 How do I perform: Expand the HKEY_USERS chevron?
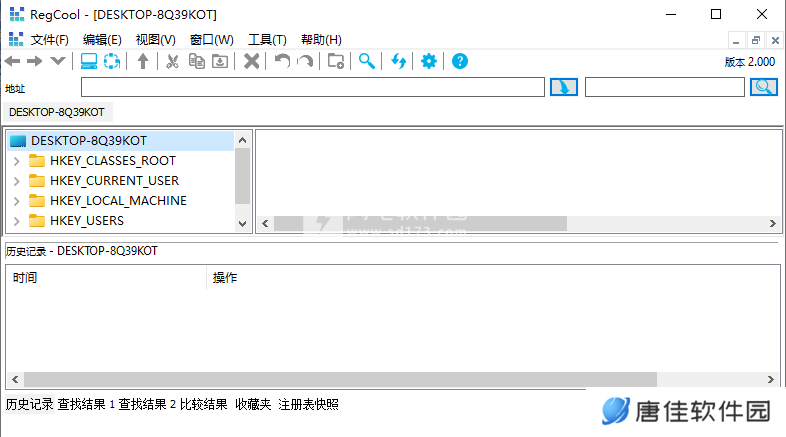pyautogui.click(x=17, y=221)
